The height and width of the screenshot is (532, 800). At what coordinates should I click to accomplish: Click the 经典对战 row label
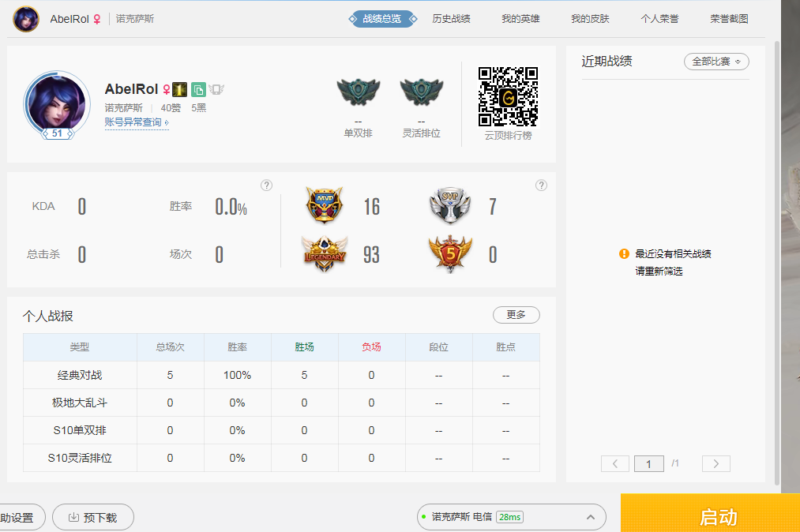pos(80,376)
